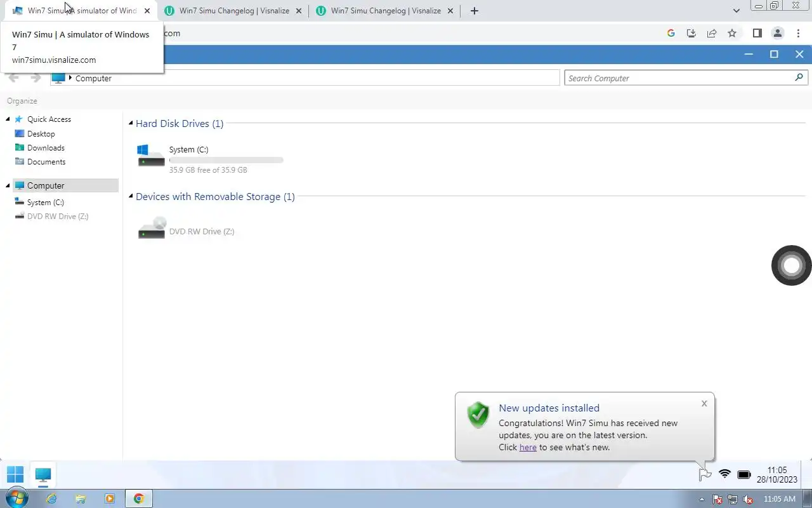The width and height of the screenshot is (812, 508).
Task: Open a new Chrome tab
Action: coord(474,11)
